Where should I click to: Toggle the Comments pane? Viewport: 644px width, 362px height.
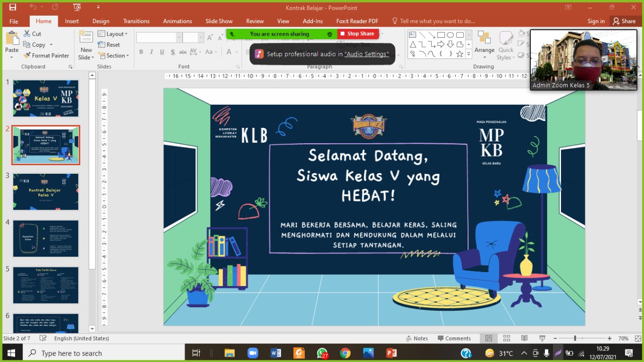click(454, 338)
